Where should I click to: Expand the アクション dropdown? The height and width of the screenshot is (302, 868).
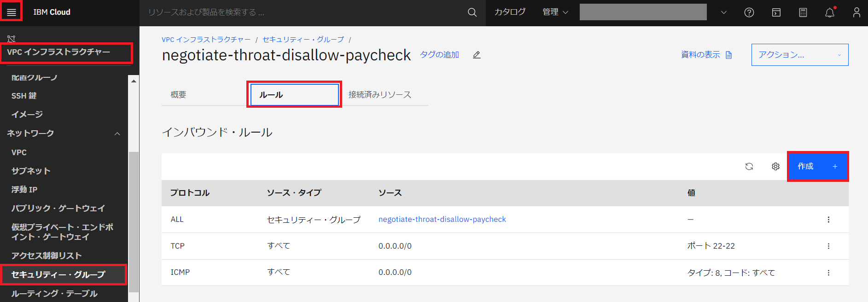tap(799, 55)
